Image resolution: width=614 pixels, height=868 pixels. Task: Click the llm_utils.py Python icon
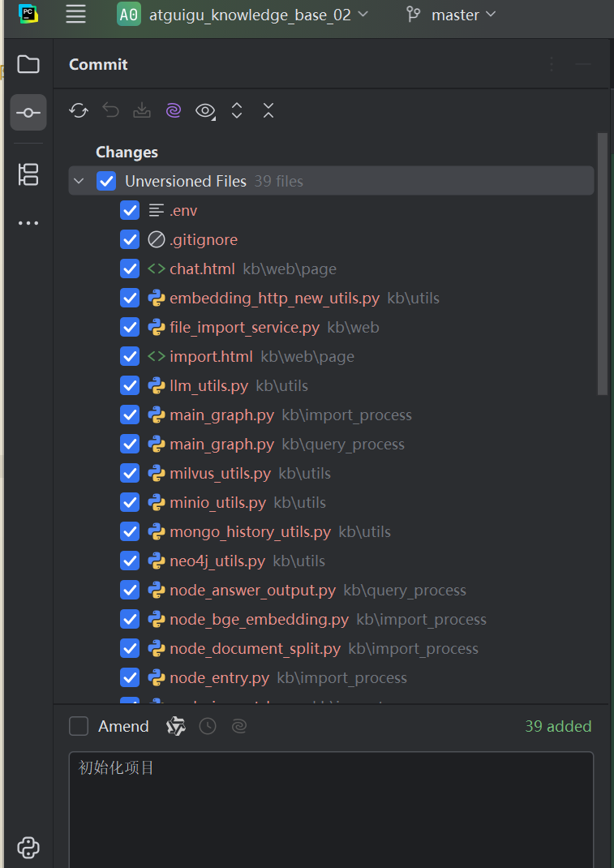(x=157, y=386)
